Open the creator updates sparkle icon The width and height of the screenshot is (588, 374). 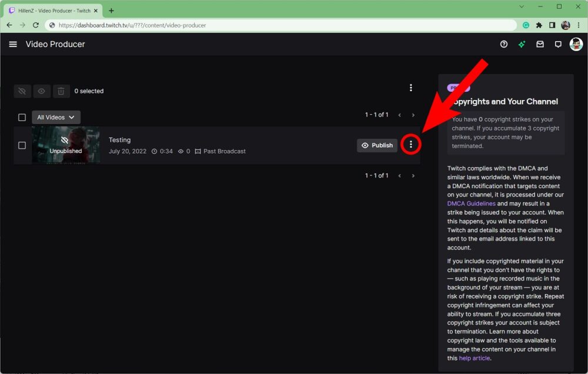[522, 44]
